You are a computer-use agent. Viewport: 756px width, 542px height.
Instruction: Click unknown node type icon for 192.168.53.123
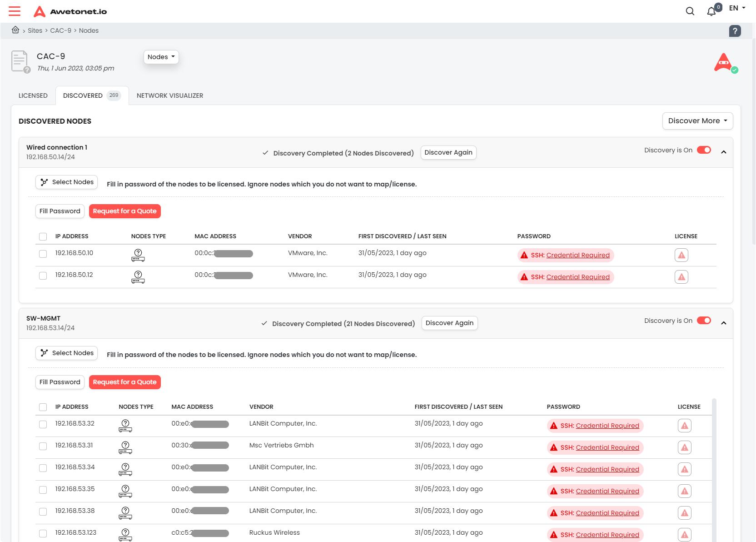point(125,535)
